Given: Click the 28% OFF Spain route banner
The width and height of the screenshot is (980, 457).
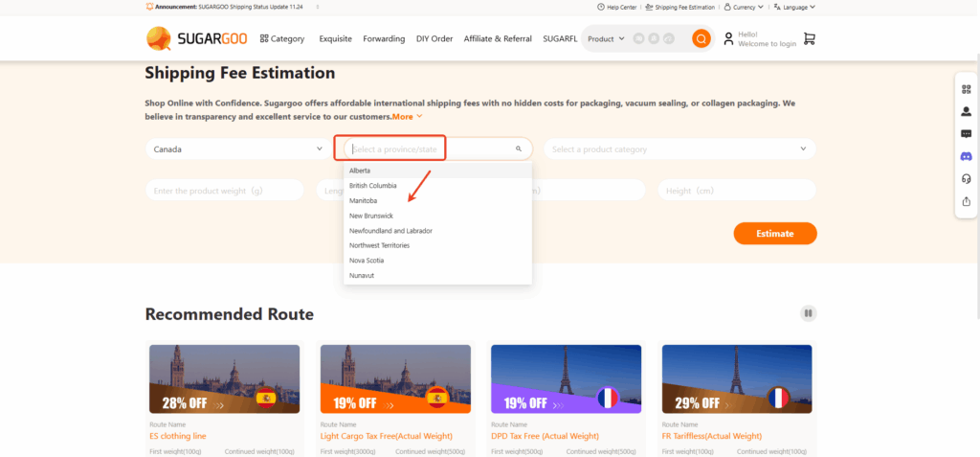Looking at the screenshot, I should [224, 378].
